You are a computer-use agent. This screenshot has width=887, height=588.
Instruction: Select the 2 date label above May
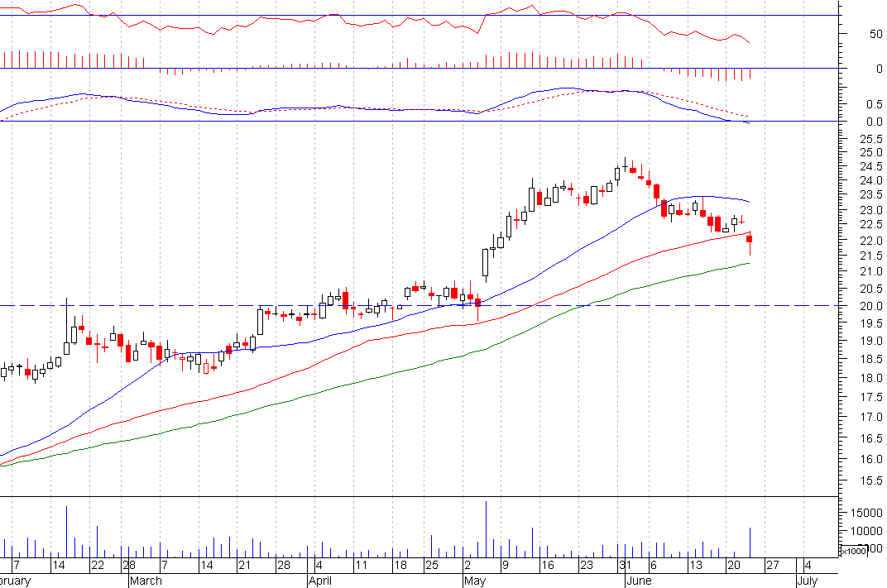[x=467, y=565]
